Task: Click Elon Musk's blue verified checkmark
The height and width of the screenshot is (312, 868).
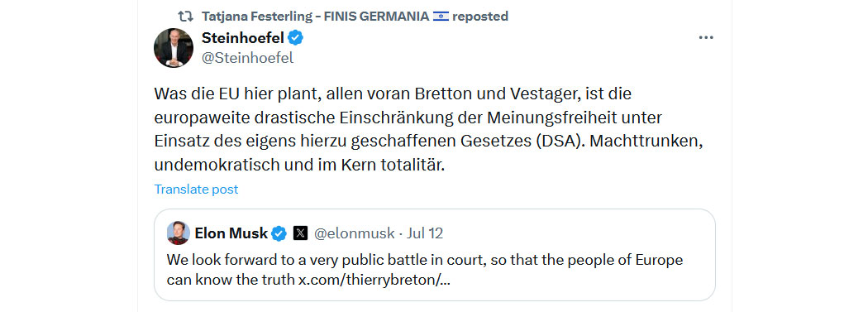Action: 279,233
